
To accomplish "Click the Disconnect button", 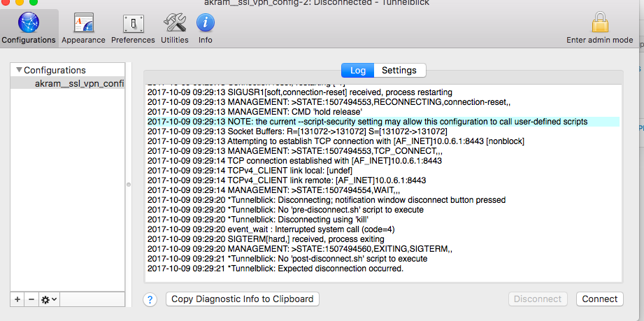I will click(538, 299).
